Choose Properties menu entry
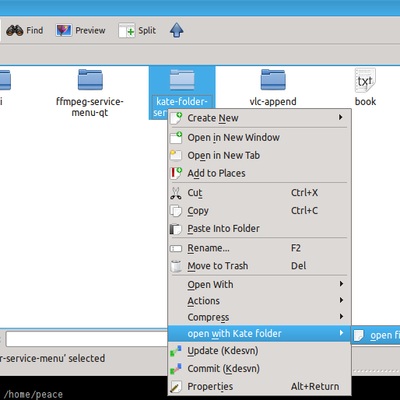The image size is (400, 400). tap(259, 387)
